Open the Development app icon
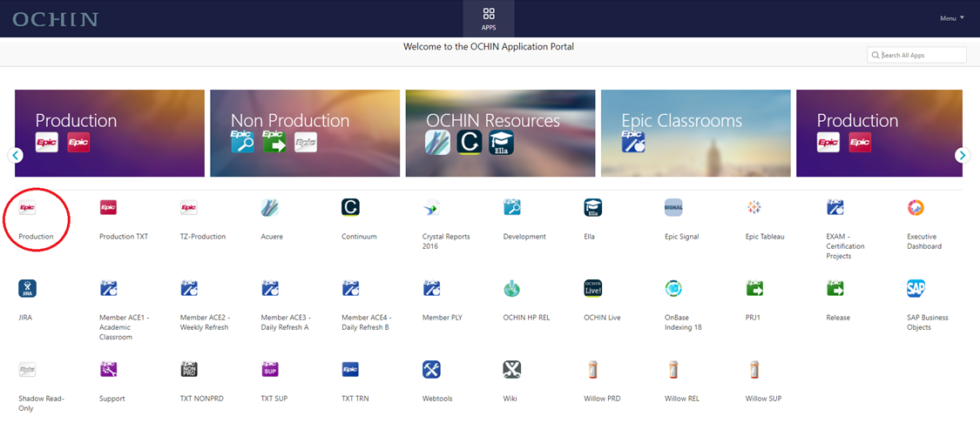The height and width of the screenshot is (423, 980). point(512,208)
